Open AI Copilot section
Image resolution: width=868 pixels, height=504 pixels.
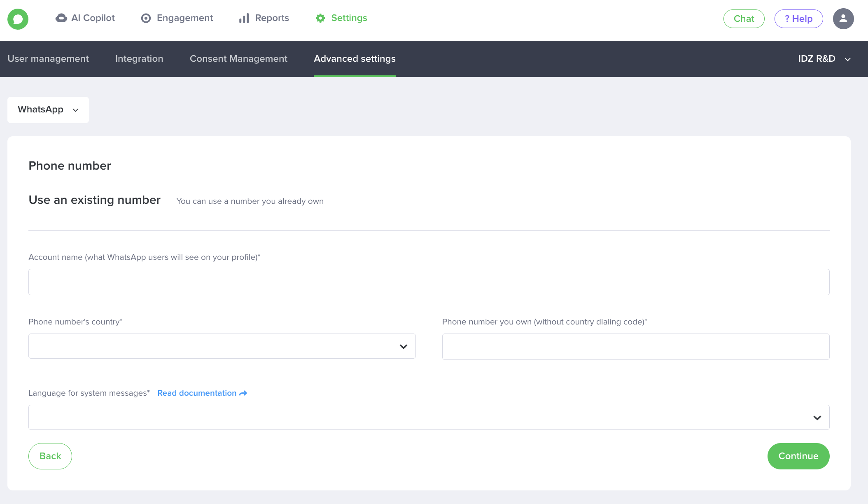point(85,18)
